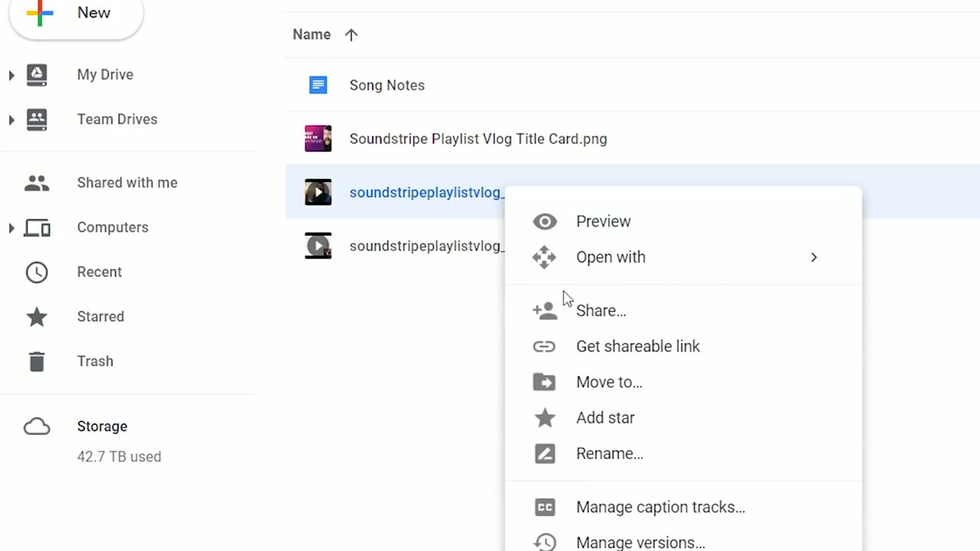The image size is (980, 551).
Task: Click the unhighlighted video file thumbnail
Action: [318, 246]
